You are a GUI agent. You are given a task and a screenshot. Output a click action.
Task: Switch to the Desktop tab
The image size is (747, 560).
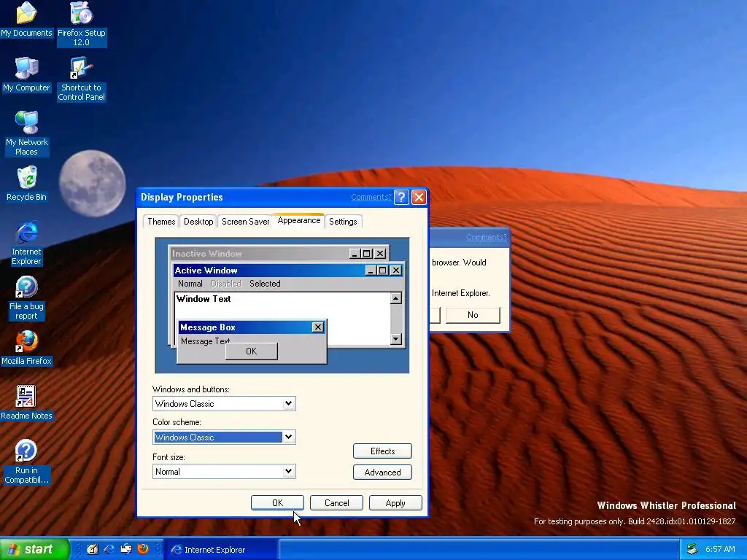coord(198,222)
